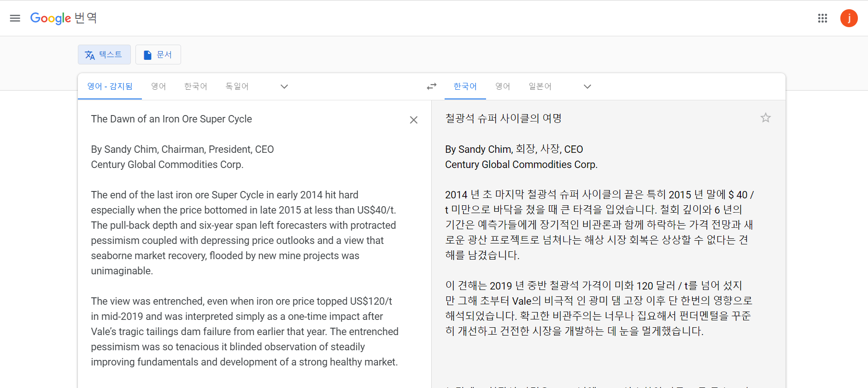The width and height of the screenshot is (868, 388).
Task: Click translated line 'By Sandy Chim, 회장, 사장, CEO'
Action: tap(514, 149)
